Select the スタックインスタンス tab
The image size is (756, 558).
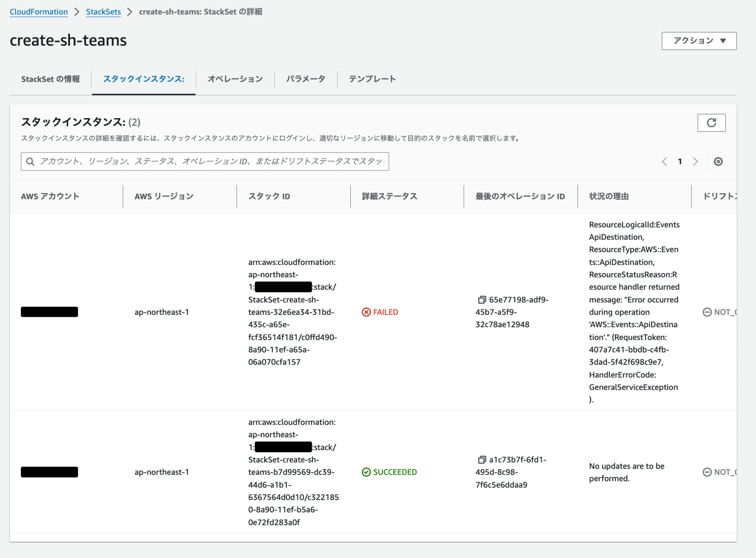[144, 79]
